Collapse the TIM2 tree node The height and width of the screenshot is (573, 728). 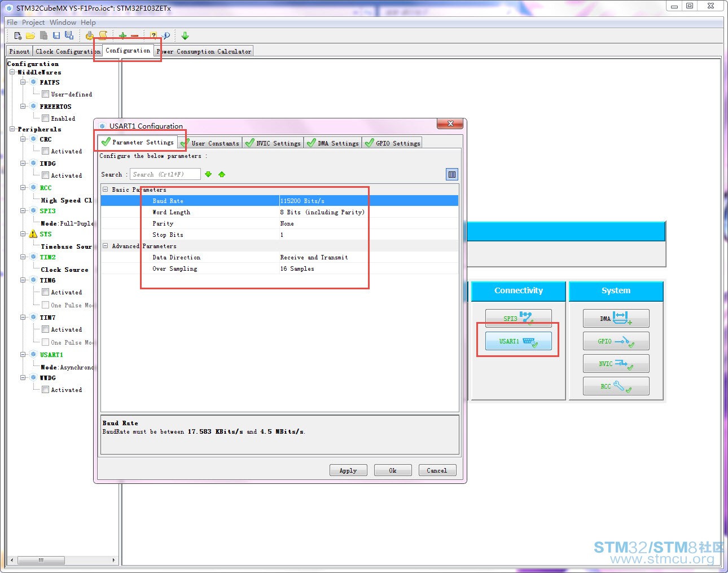(x=23, y=257)
